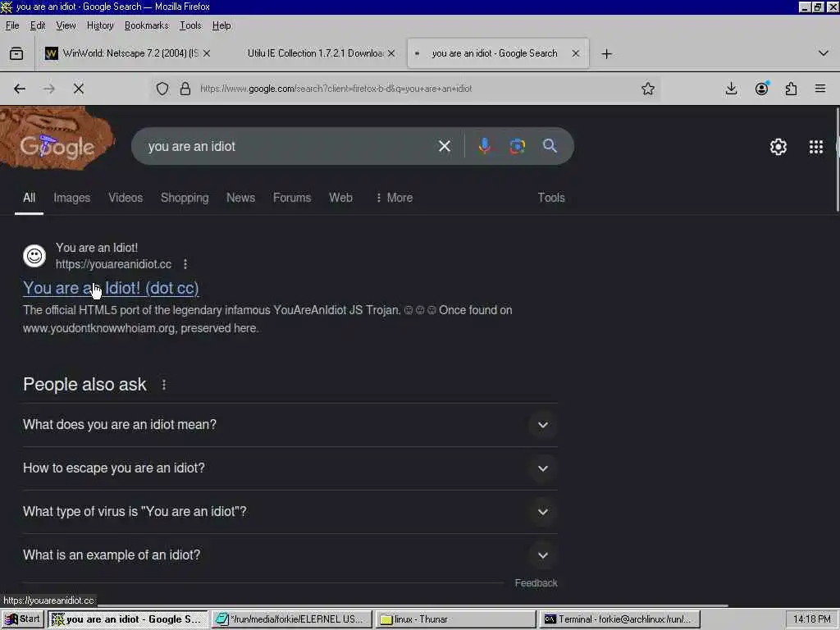This screenshot has width=840, height=630.
Task: Click the smiley site favicon
Action: (x=34, y=256)
